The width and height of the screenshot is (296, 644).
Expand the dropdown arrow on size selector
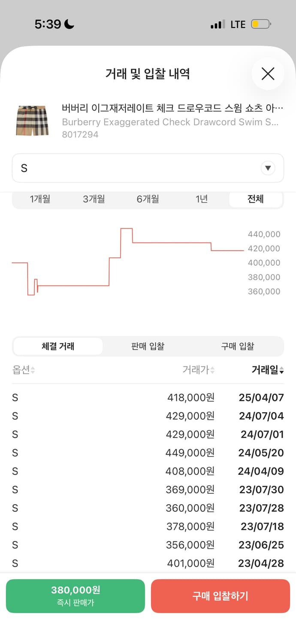268,168
